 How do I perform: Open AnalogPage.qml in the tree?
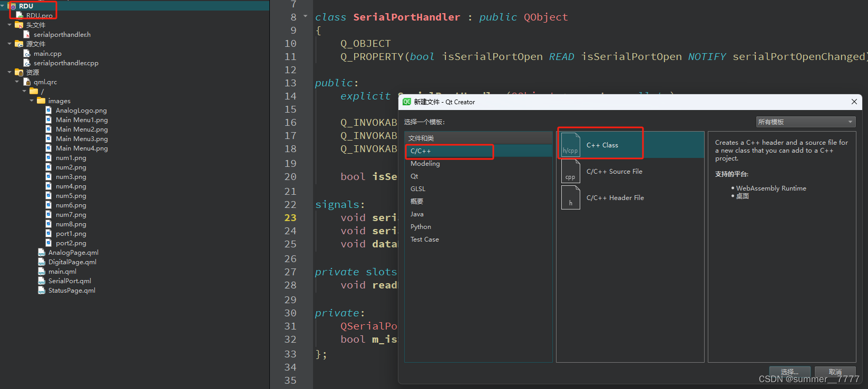[73, 253]
